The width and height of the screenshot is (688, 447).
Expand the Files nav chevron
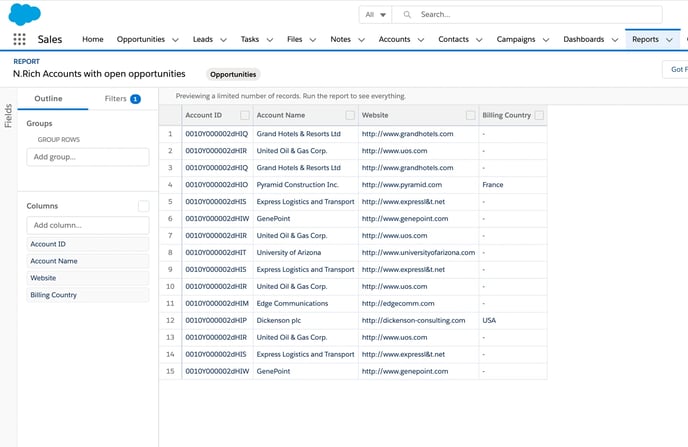(x=313, y=39)
